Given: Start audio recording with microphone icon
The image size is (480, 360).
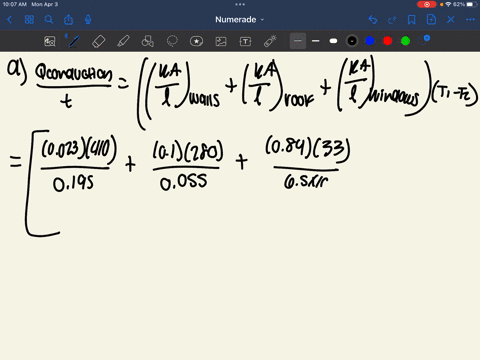Looking at the screenshot, I should (x=88, y=20).
